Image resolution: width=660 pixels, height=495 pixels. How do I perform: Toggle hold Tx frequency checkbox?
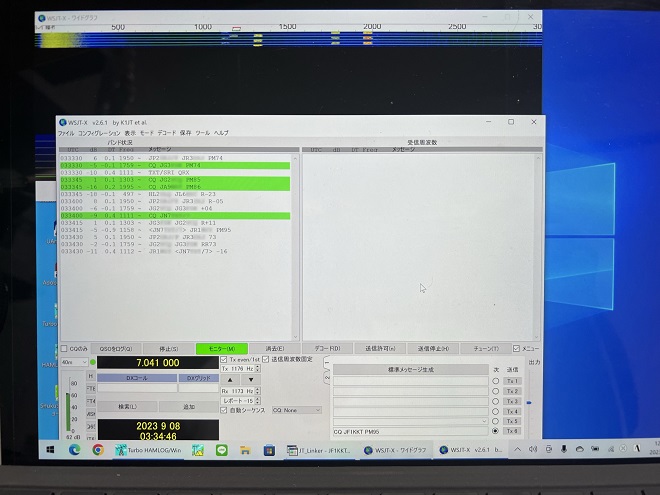266,359
